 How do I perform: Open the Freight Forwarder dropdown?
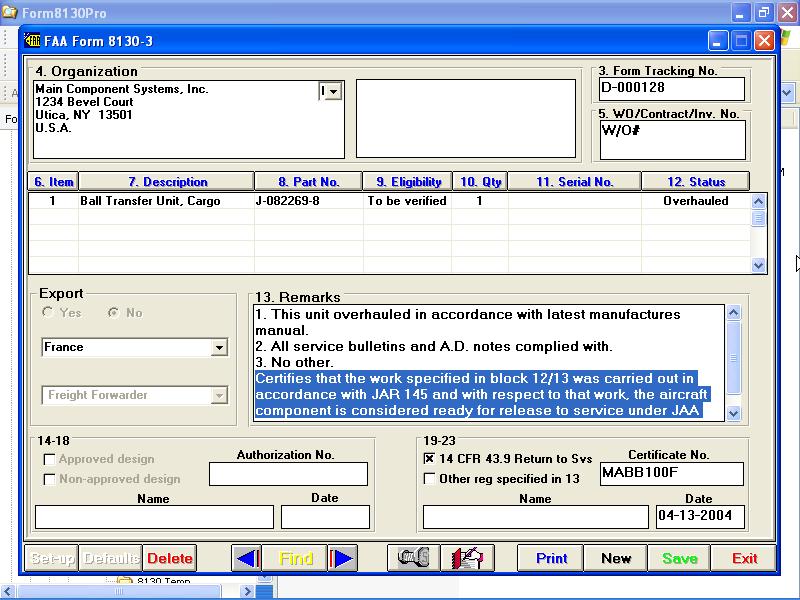[221, 395]
